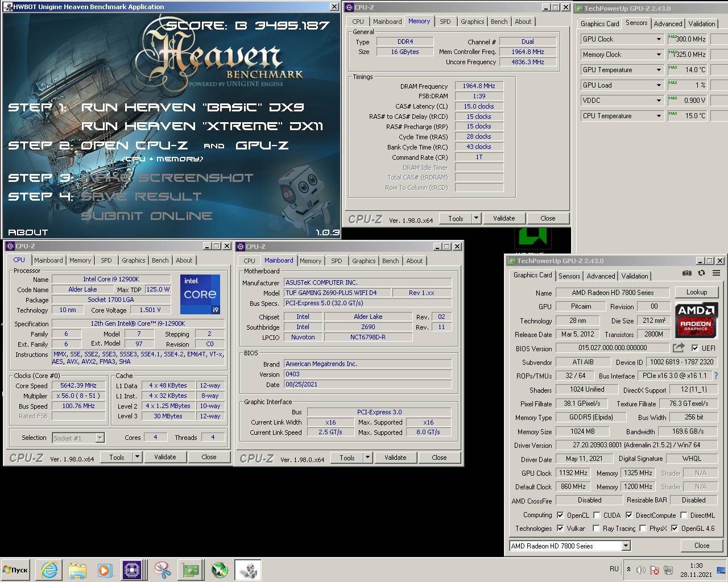
Task: Click Validate in CPU-Z CPU window
Action: (x=165, y=457)
